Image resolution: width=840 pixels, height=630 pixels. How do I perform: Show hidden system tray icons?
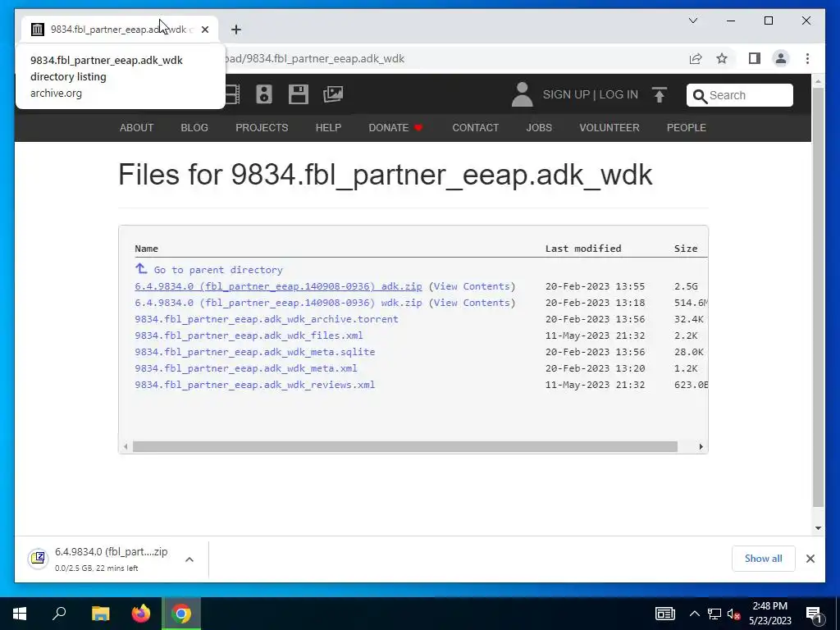[694, 614]
